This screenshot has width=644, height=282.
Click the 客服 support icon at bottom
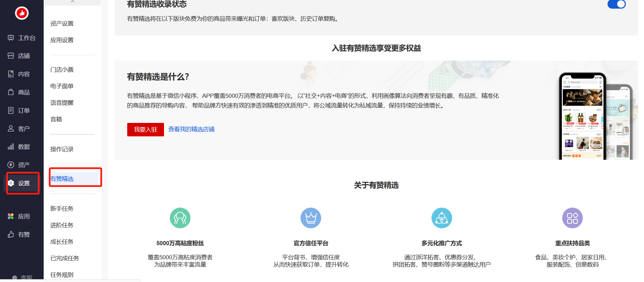(15, 278)
